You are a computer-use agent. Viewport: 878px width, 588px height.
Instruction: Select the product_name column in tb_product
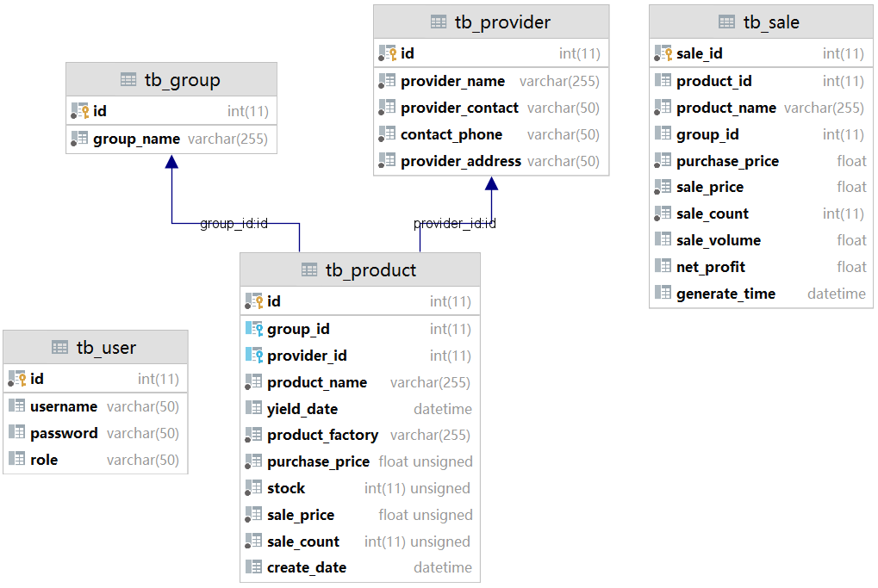click(x=317, y=383)
